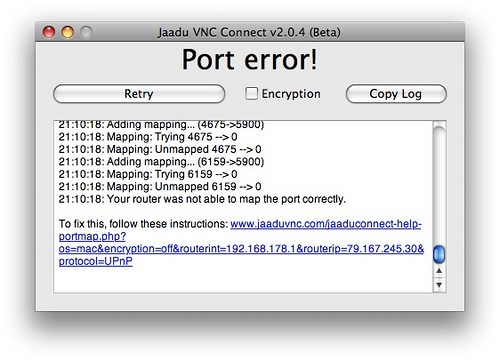Image resolution: width=500 pixels, height=360 pixels.
Task: Click the log scroll up arrow
Action: pyautogui.click(x=439, y=271)
